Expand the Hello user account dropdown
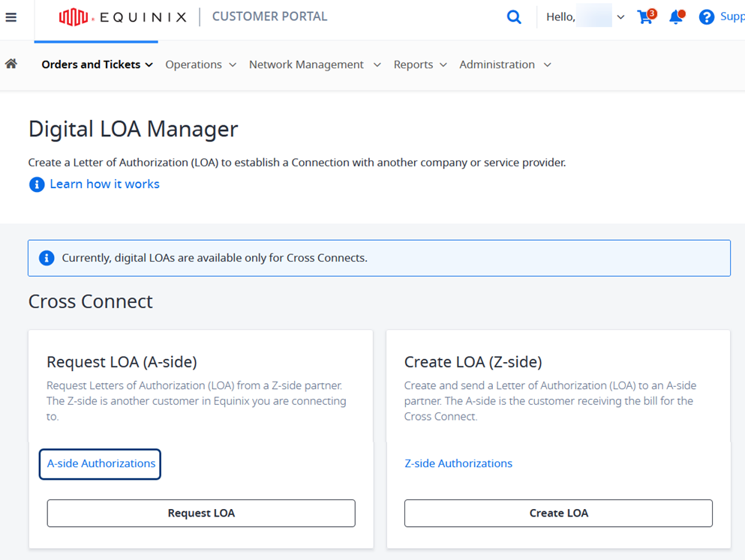 pos(620,17)
